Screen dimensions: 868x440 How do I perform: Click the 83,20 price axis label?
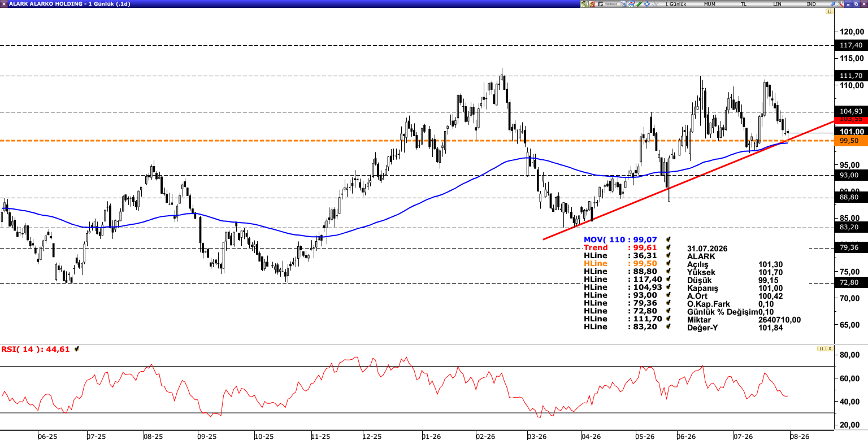(x=850, y=227)
